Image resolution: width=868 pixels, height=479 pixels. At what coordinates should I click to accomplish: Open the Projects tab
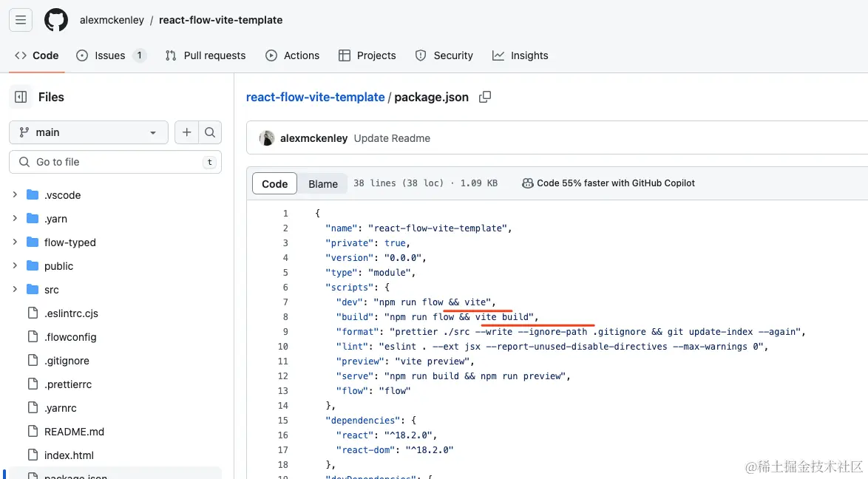[367, 55]
